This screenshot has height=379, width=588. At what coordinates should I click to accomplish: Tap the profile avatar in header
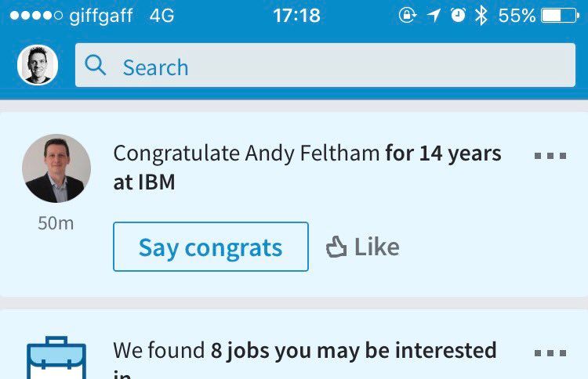[38, 66]
